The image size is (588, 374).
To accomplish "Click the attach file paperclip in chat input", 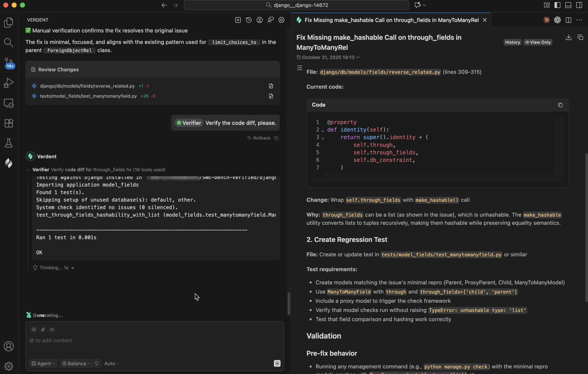I will (43, 330).
